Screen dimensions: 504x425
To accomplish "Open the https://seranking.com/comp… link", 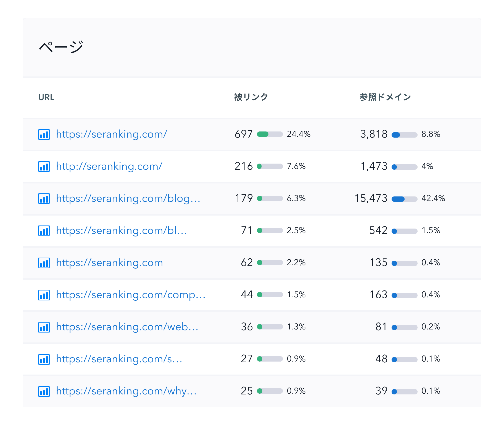I will [x=131, y=295].
